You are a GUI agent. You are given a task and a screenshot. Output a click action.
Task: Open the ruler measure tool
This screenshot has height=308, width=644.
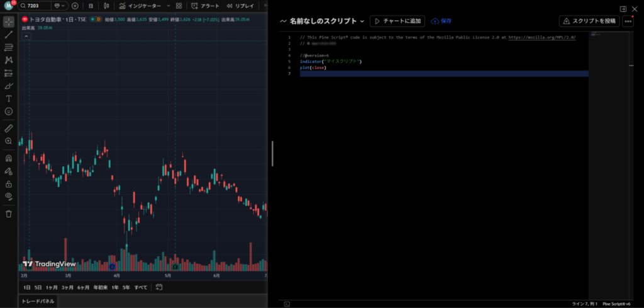point(9,128)
